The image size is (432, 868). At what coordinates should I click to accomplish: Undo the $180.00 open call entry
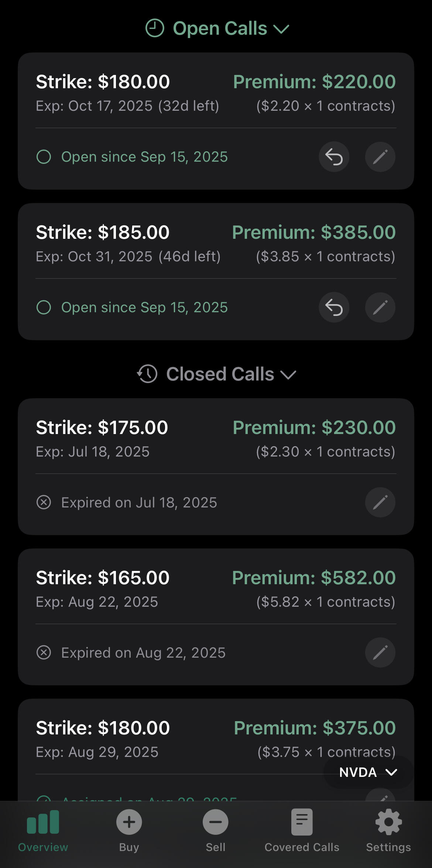(x=334, y=157)
